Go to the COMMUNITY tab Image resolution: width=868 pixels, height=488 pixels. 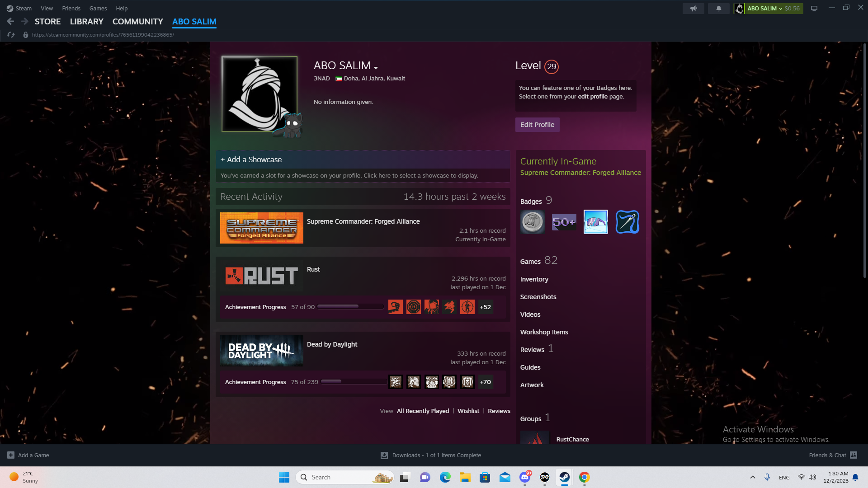(138, 21)
